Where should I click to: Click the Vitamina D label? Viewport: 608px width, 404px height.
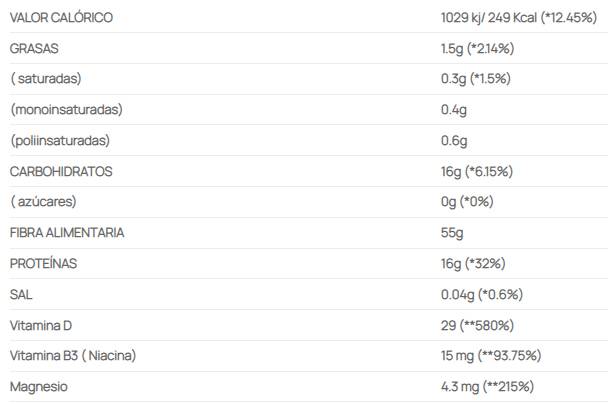pos(41,325)
